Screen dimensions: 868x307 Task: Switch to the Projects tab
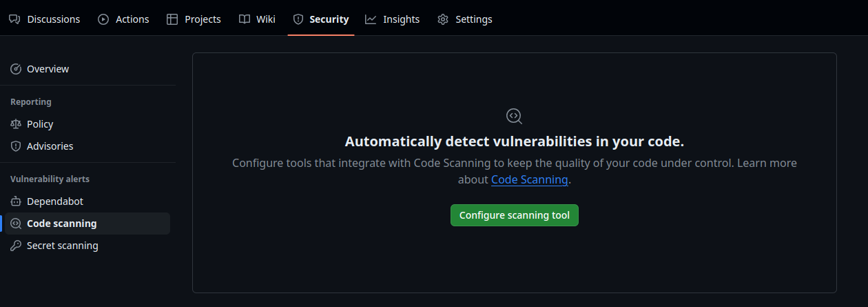tap(194, 19)
